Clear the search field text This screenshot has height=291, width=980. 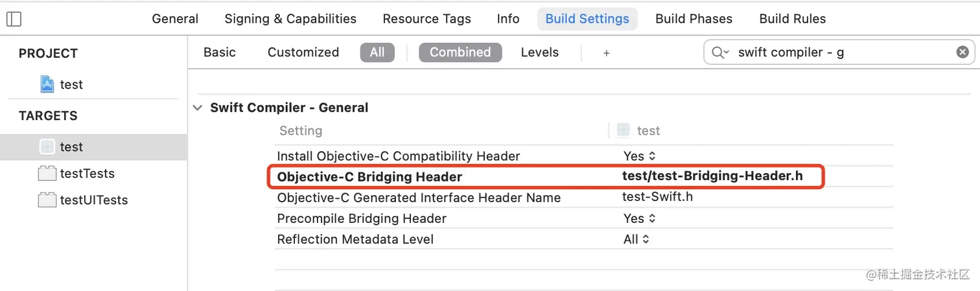coord(962,52)
